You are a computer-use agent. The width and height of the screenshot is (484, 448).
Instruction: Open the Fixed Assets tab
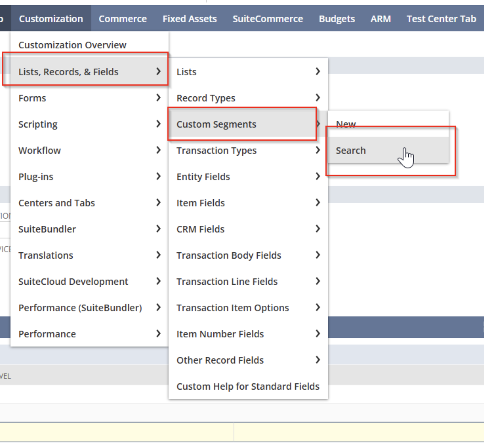190,19
